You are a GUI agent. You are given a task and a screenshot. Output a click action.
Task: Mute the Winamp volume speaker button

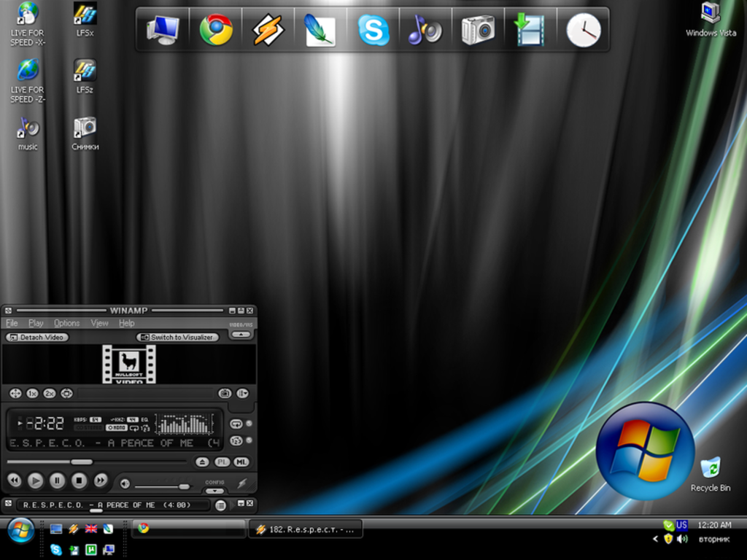tap(125, 484)
